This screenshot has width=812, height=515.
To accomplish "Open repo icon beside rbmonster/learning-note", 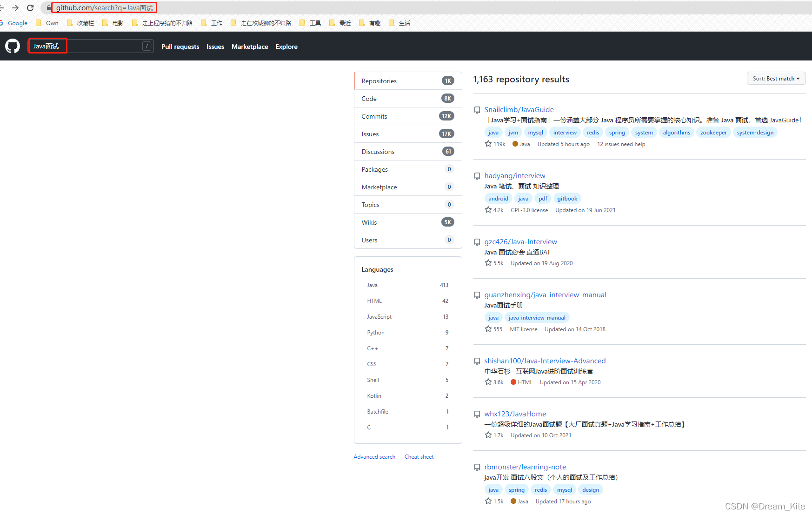I will [477, 468].
